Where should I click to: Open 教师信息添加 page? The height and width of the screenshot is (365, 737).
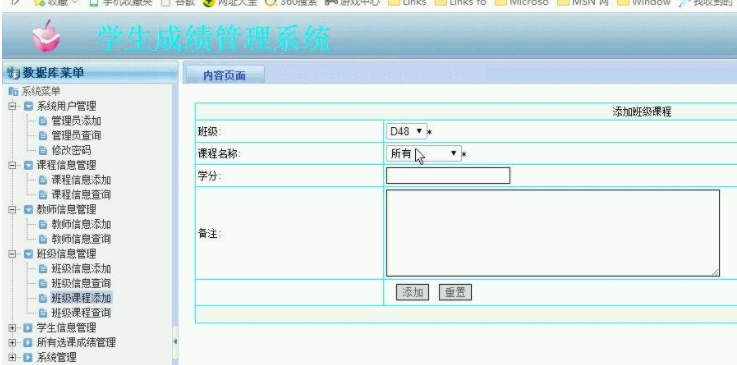click(81, 224)
